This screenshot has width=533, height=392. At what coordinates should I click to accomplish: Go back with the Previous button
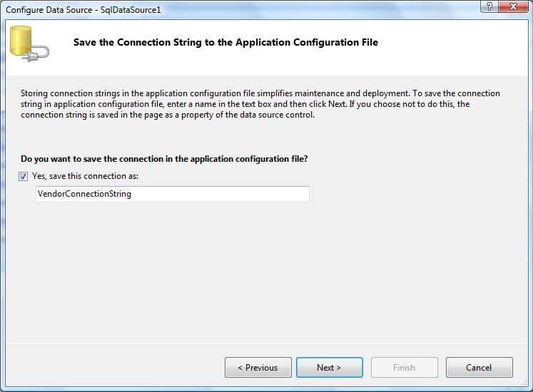click(258, 368)
